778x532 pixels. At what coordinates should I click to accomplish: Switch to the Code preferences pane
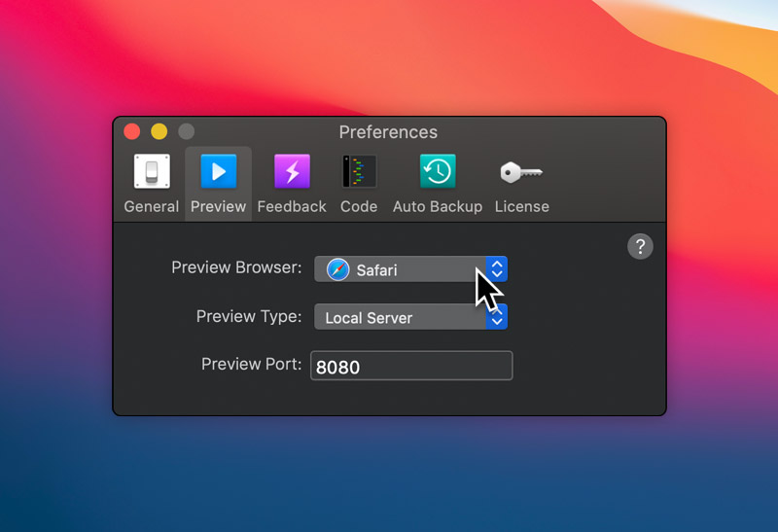click(x=359, y=184)
